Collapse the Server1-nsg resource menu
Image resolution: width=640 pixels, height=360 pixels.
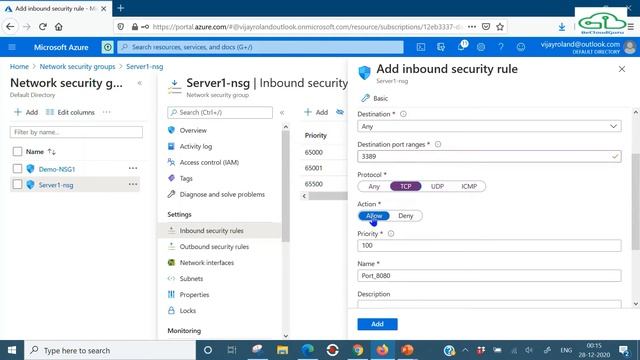pyautogui.click(x=282, y=113)
